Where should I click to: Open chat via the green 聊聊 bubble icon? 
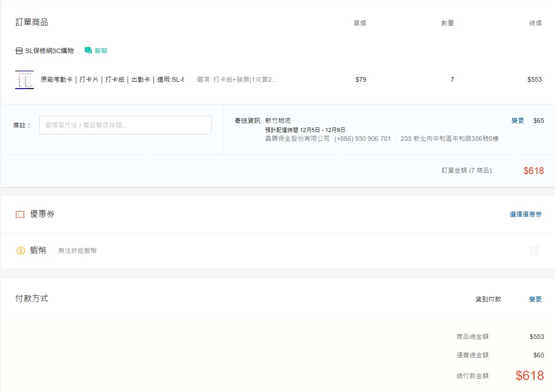click(x=88, y=51)
